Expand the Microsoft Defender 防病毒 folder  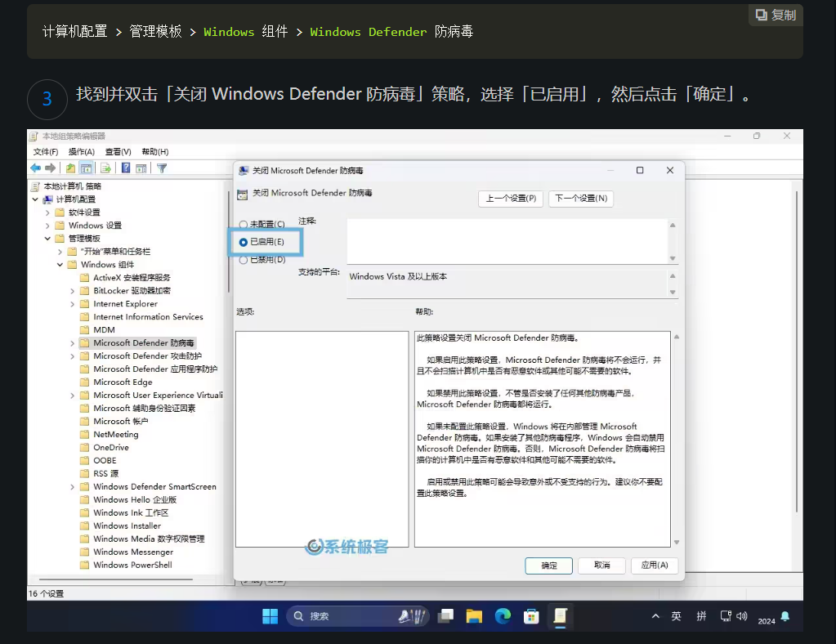(x=73, y=343)
